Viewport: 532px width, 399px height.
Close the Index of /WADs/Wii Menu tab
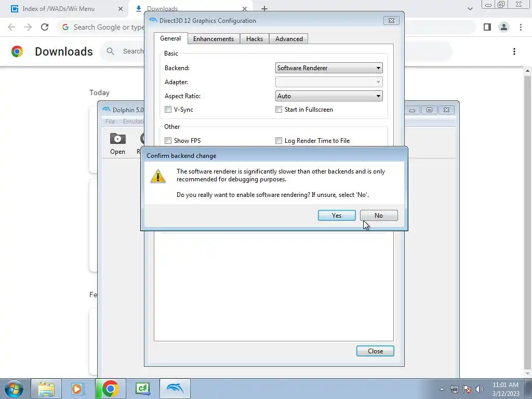120,9
